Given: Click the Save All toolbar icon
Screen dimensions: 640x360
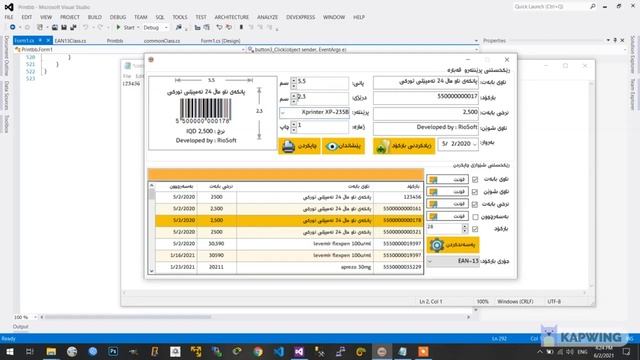Looking at the screenshot, I should (73, 27).
